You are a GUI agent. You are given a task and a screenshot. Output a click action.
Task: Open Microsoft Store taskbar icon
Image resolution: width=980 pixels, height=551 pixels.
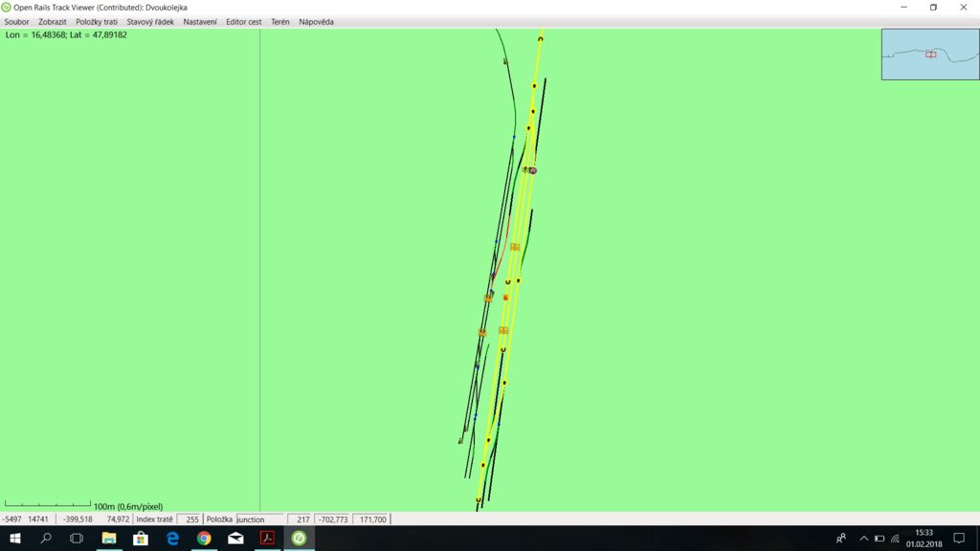coord(141,539)
